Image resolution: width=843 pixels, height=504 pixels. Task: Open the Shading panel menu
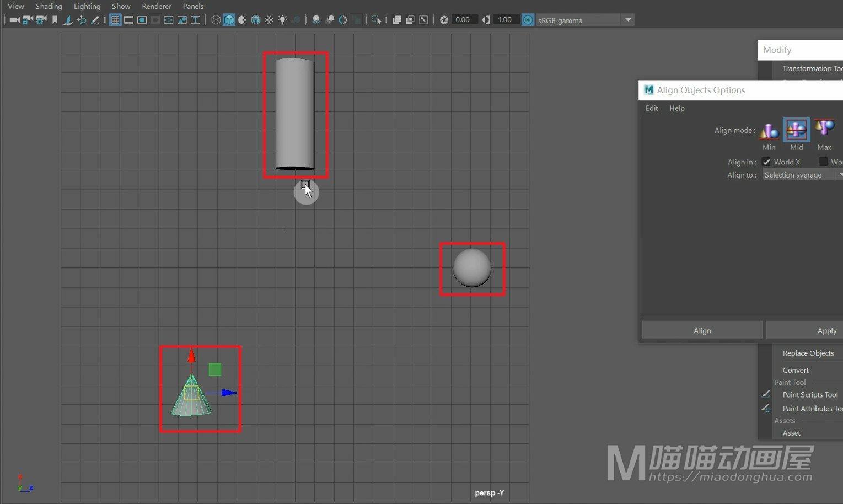pyautogui.click(x=49, y=6)
